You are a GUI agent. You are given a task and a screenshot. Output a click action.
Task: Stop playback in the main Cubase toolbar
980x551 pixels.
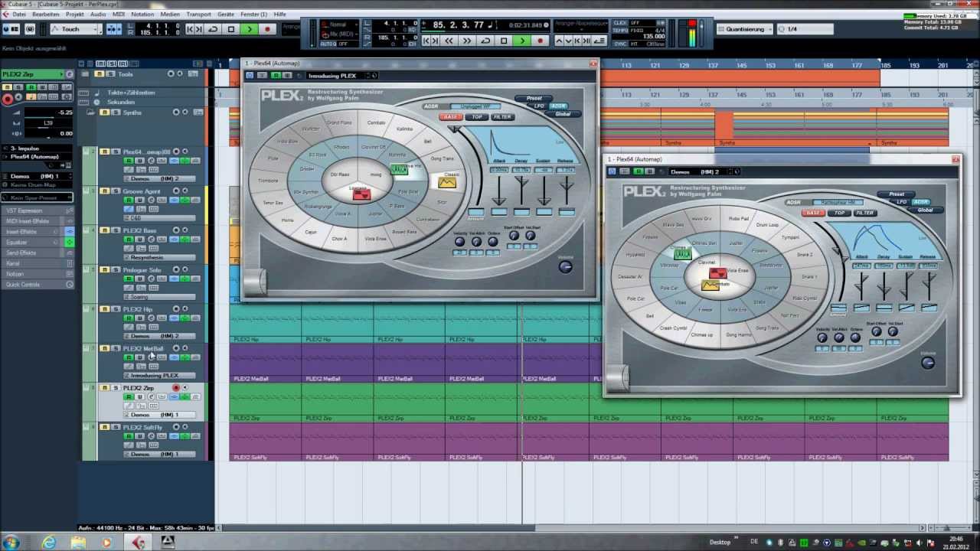[x=231, y=29]
